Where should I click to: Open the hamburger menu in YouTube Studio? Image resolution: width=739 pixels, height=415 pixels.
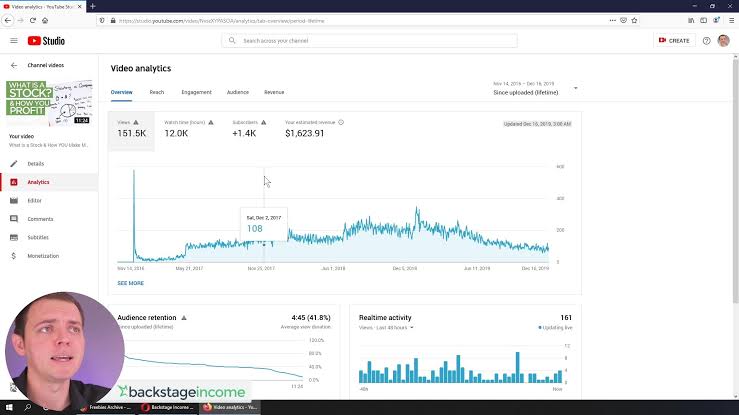tap(14, 41)
